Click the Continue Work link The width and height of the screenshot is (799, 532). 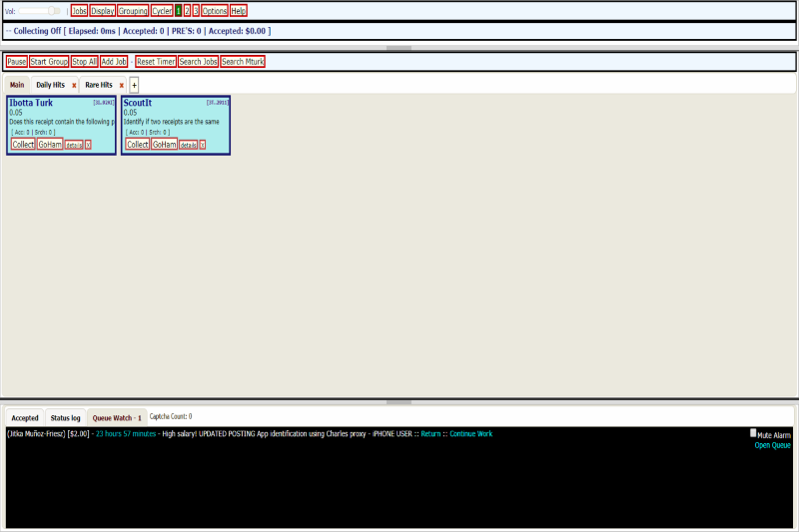coord(470,434)
